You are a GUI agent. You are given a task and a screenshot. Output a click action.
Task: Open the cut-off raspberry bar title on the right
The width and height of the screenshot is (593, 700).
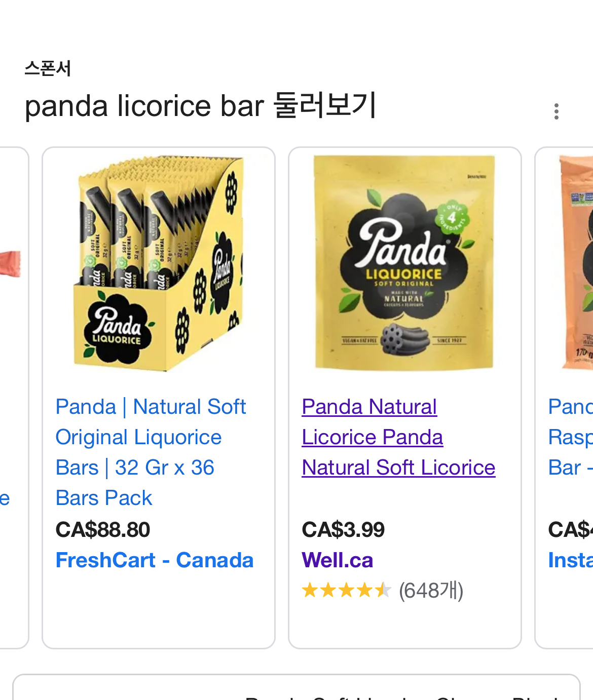(571, 437)
